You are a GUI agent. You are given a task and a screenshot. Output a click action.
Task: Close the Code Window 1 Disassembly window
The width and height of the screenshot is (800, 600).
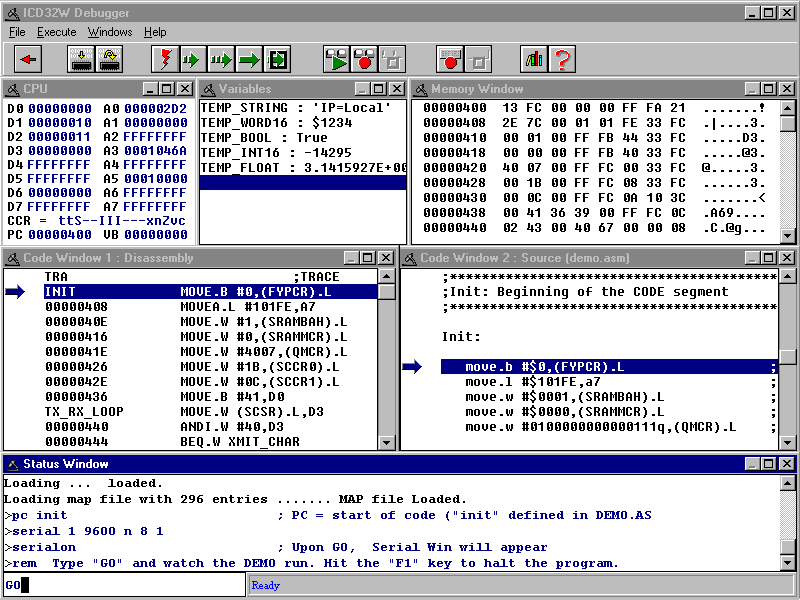pos(386,258)
